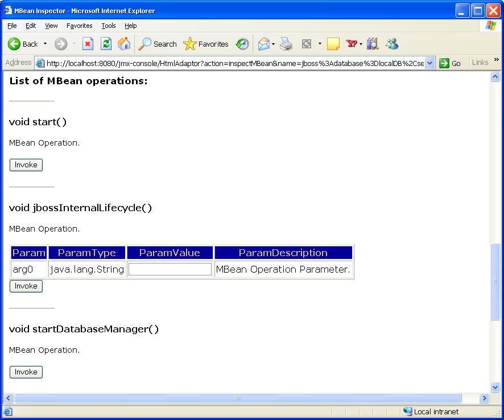Open the Back button history dropdown arrow
The image size is (504, 420).
pos(46,44)
